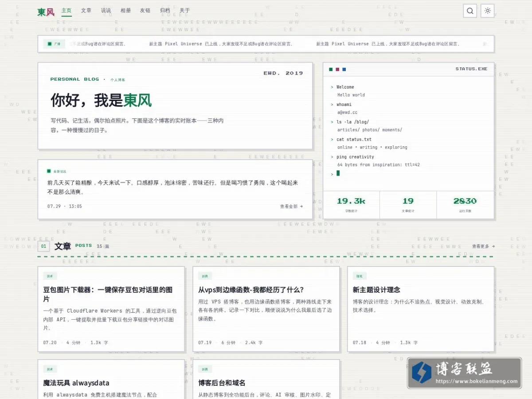Toggle the light/dark theme sun icon

tap(488, 11)
